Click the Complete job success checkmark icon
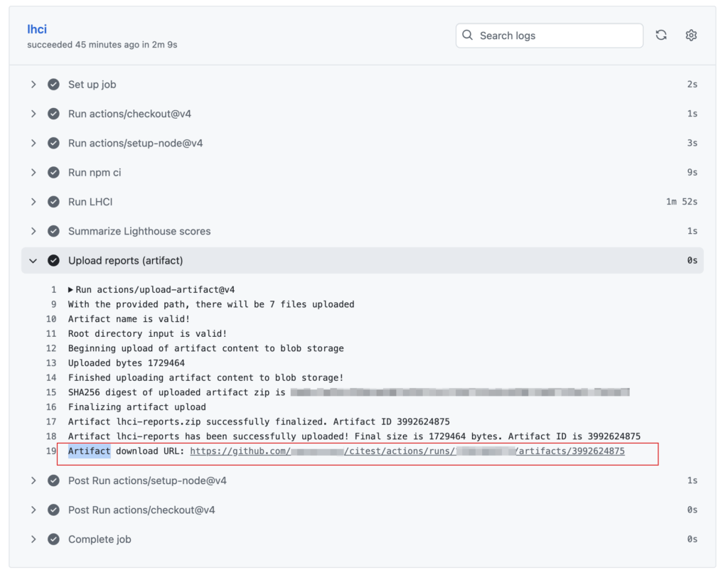Screen dimensions: 728x570 [x=53, y=539]
